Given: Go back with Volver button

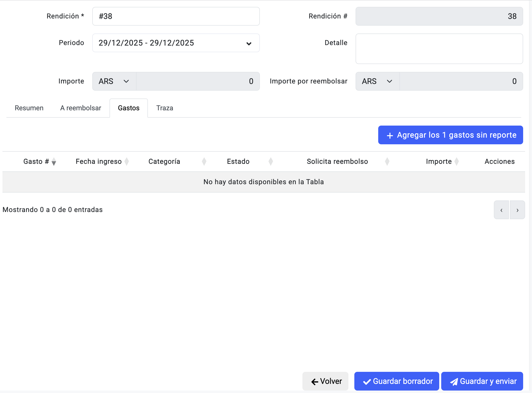Looking at the screenshot, I should 325,381.
